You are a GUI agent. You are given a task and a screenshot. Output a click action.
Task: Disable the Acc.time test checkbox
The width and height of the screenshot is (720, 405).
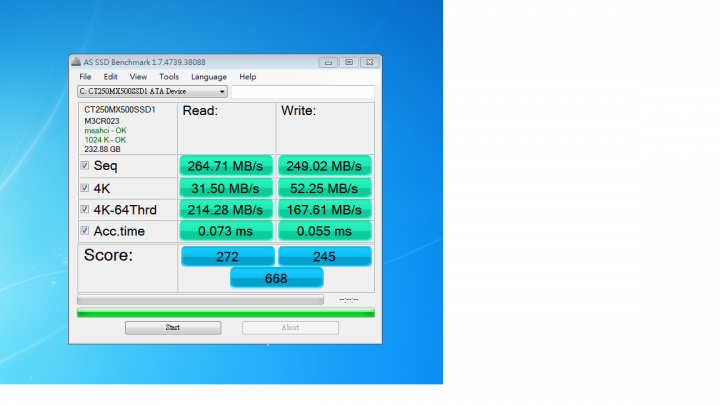coord(85,231)
